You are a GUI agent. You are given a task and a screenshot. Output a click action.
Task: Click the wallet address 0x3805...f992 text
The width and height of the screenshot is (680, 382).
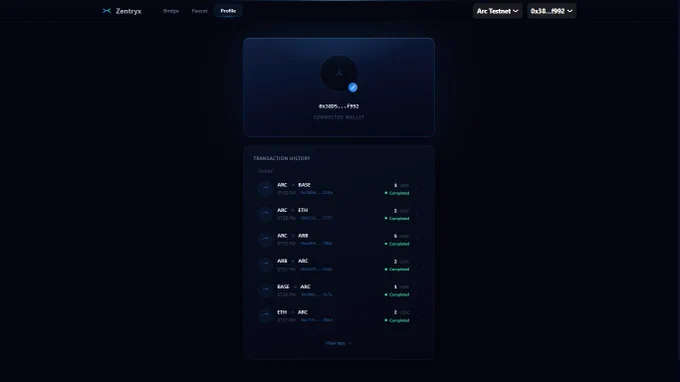[x=339, y=106]
